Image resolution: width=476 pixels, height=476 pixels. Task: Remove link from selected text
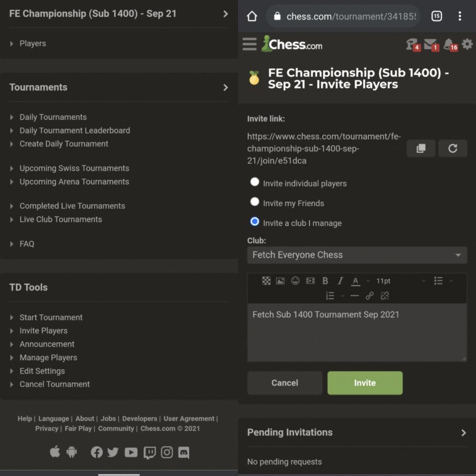point(385,296)
